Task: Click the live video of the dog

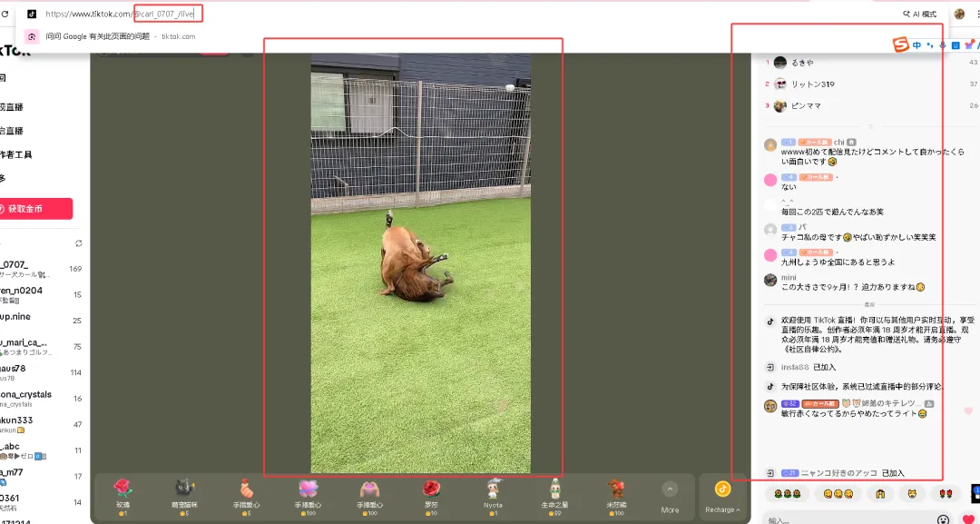Action: 421,262
